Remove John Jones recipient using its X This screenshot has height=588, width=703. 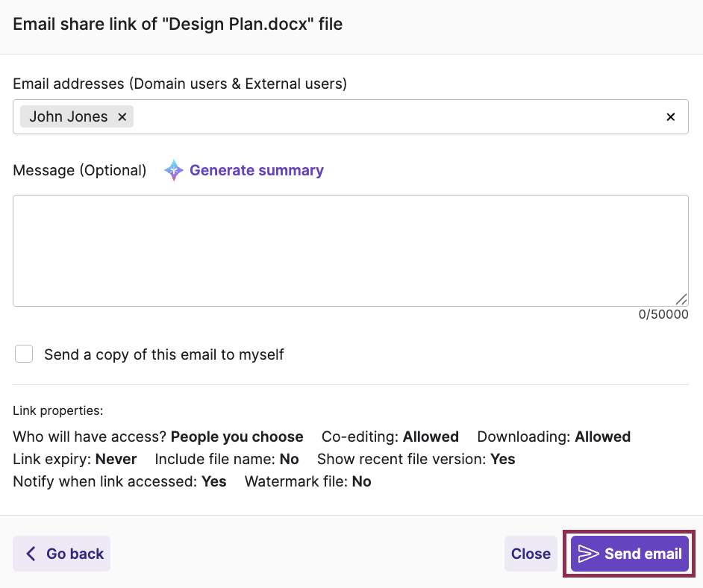[122, 116]
